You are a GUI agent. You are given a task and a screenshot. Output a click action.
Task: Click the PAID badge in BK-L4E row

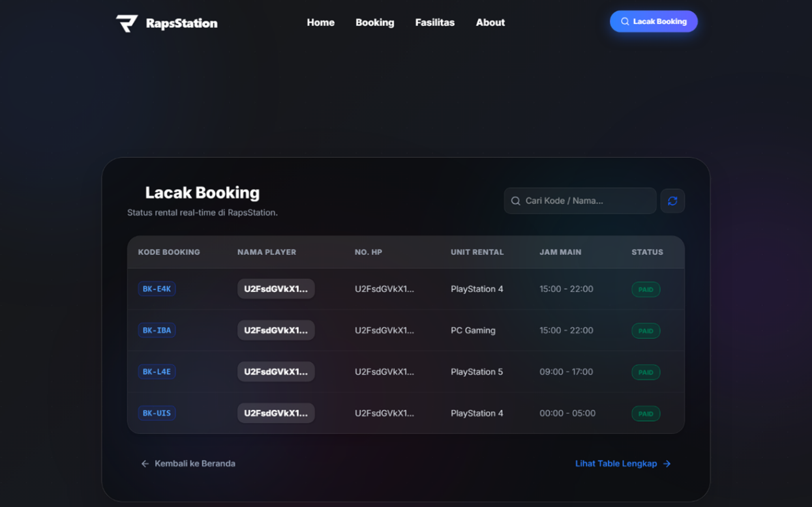click(646, 372)
